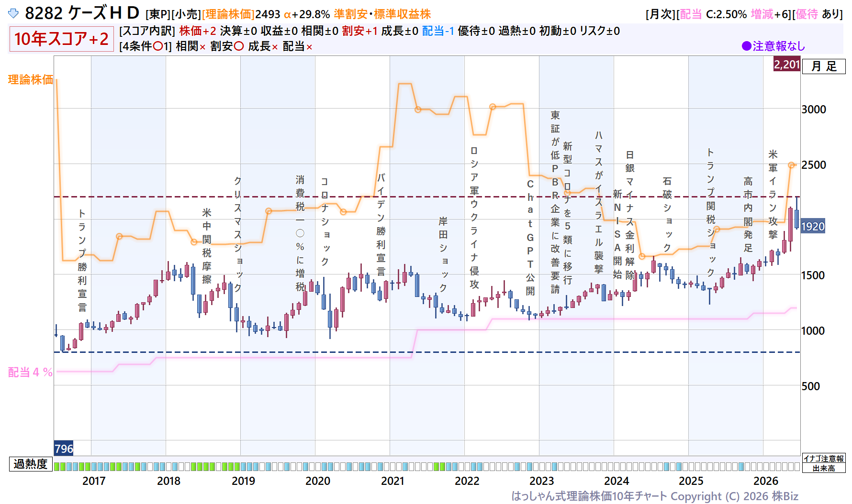Click the バイデン勝利宣言 event label
Image resolution: width=852 pixels, height=504 pixels.
tap(381, 224)
